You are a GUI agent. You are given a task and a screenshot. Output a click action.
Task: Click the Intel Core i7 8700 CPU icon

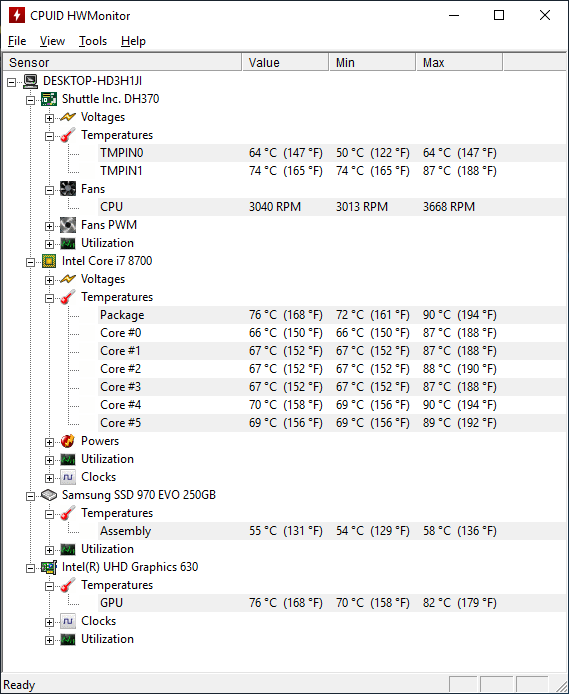coord(49,261)
